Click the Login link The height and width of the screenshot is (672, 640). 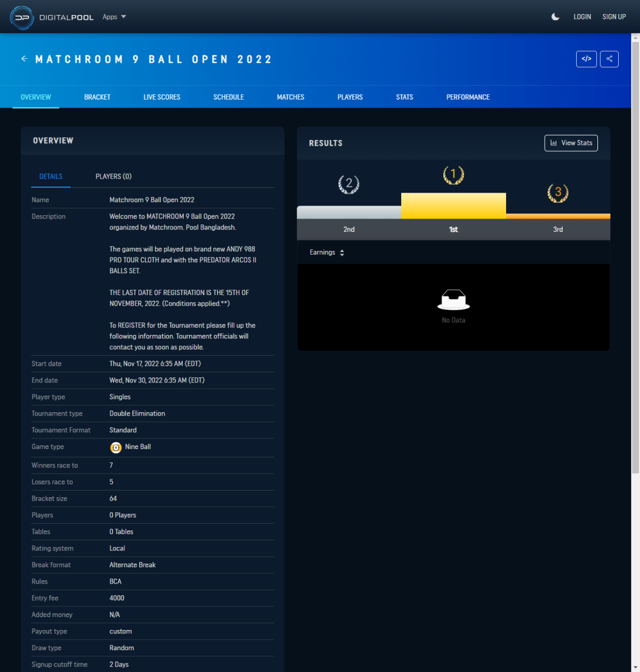tap(582, 17)
